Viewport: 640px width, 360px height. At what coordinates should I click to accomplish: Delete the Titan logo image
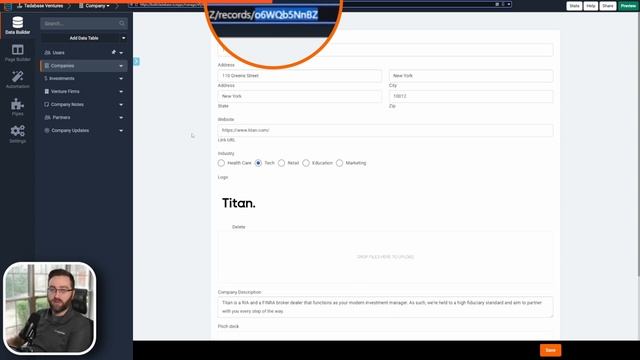tap(238, 227)
